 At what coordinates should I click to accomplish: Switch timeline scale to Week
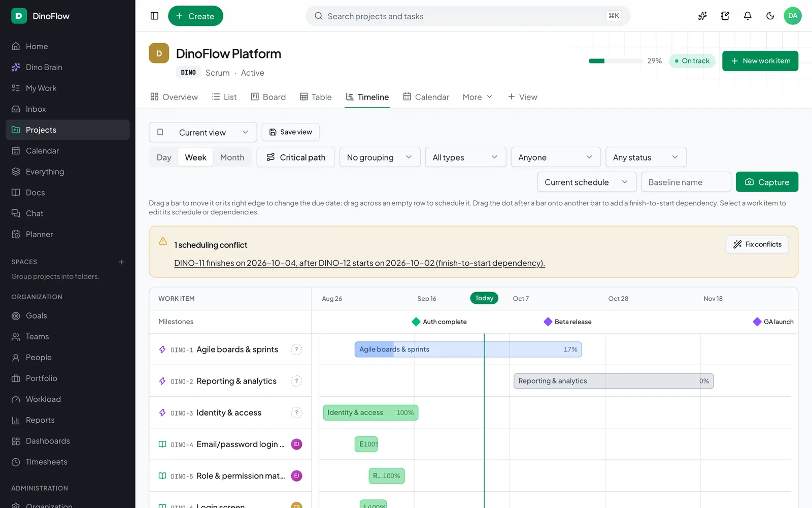(195, 157)
